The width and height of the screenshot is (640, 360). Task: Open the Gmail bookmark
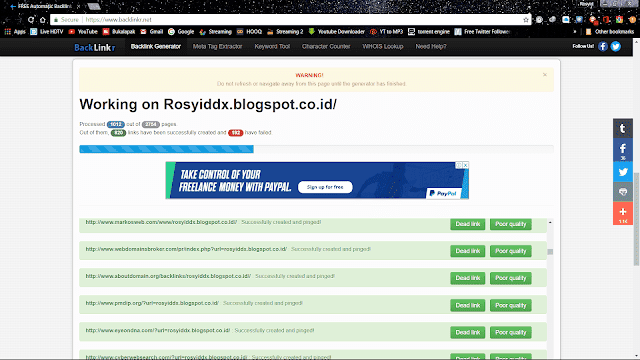point(151,31)
